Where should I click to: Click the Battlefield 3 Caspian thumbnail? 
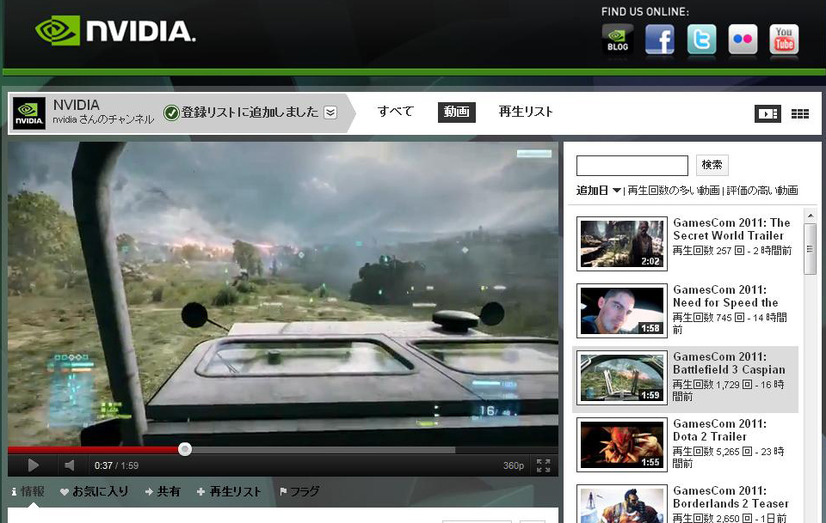622,378
